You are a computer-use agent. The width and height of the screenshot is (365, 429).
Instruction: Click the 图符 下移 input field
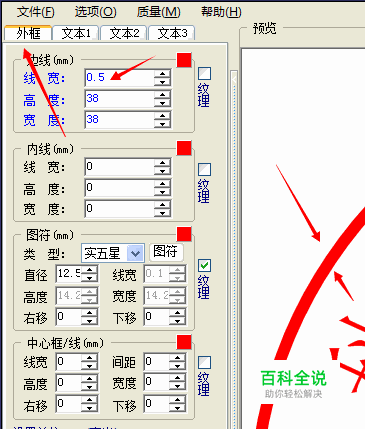point(157,316)
